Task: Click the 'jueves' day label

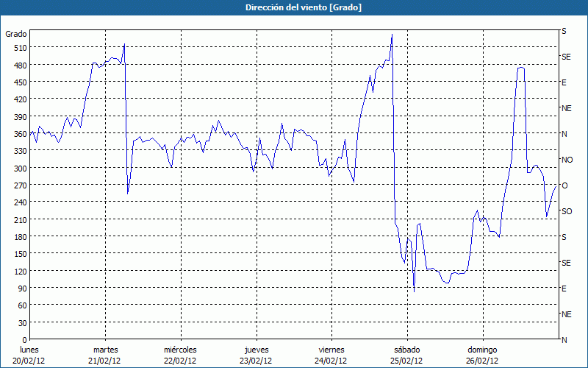Action: 257,350
